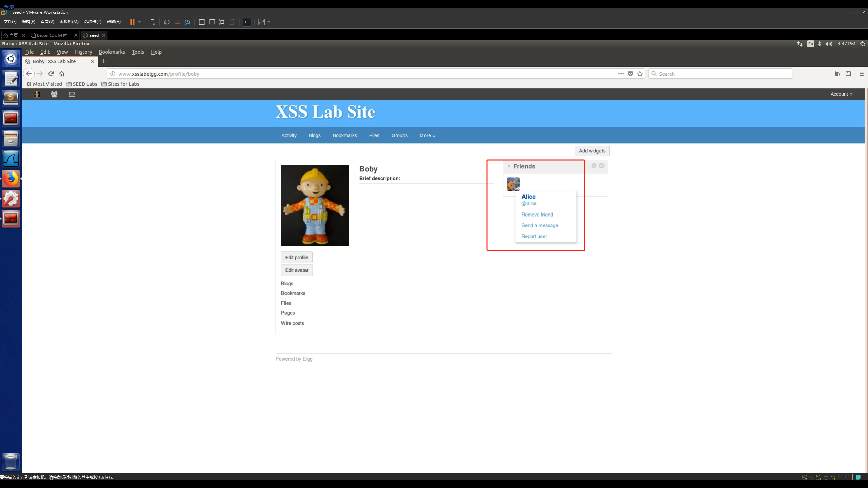
Task: Expand the More » navigation menu
Action: (427, 135)
